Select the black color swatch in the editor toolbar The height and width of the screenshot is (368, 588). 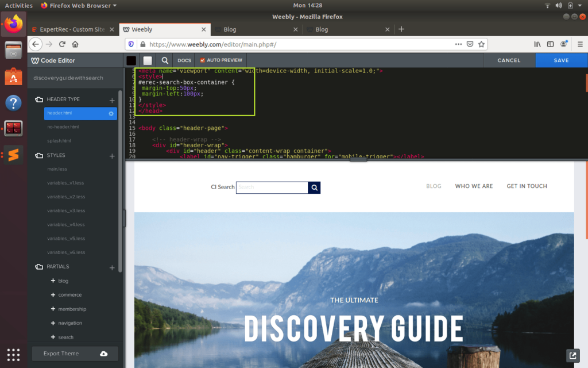131,60
